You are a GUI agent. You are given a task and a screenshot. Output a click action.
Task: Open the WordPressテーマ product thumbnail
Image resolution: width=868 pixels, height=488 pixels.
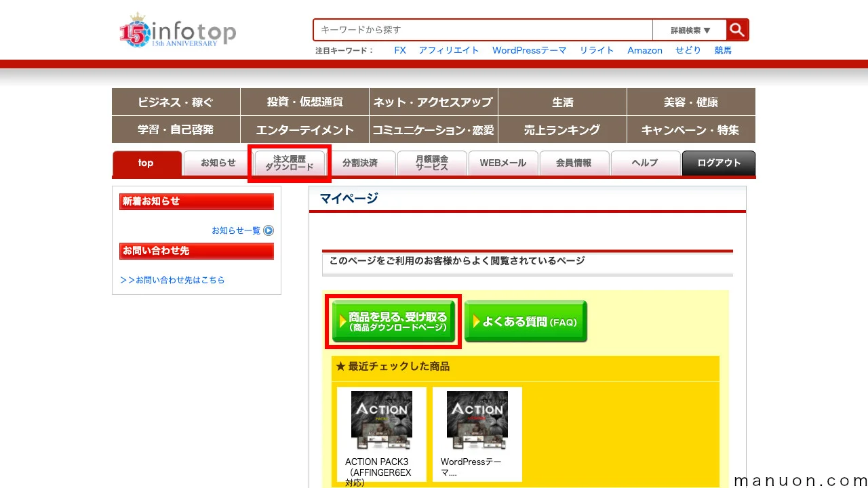click(477, 420)
